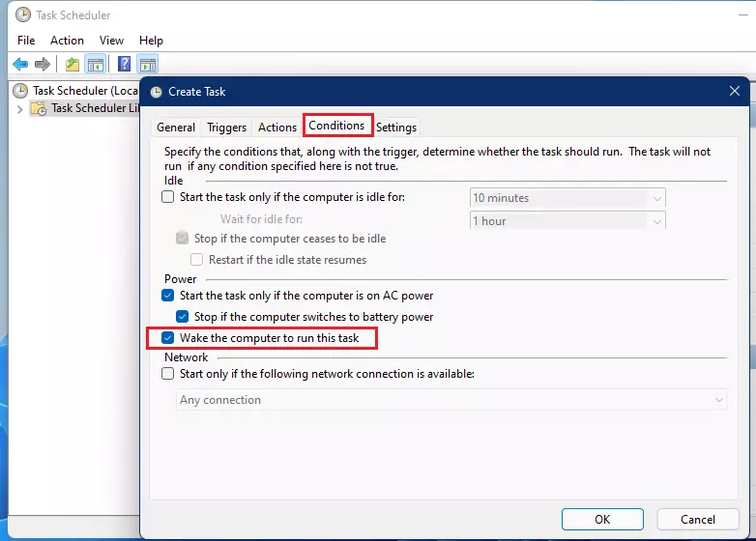Enable Start only if network connection available
Image resolution: width=756 pixels, height=541 pixels.
pyautogui.click(x=168, y=374)
